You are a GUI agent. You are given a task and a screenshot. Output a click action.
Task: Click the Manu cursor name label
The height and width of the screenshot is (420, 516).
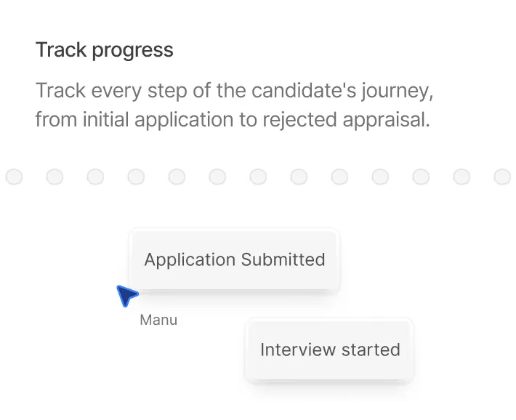(x=158, y=320)
